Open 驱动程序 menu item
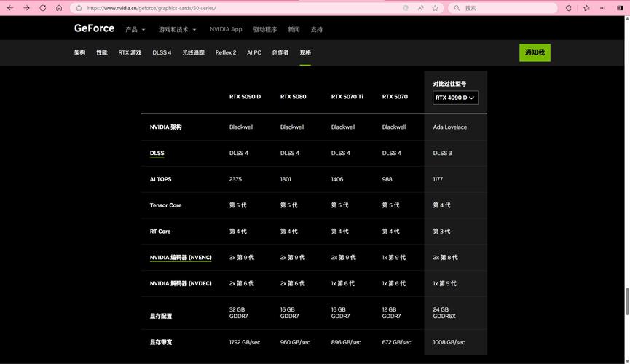This screenshot has width=630, height=364. pos(265,29)
